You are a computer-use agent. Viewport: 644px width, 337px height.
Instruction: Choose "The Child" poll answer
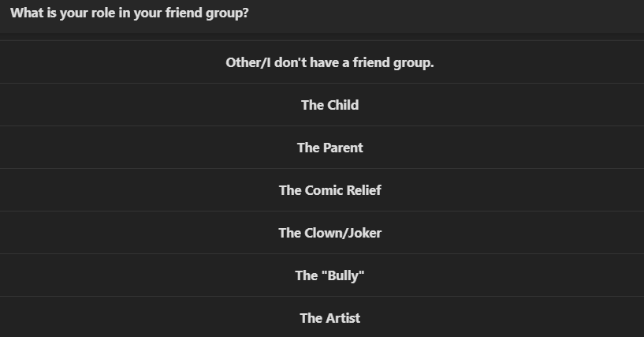coord(329,105)
